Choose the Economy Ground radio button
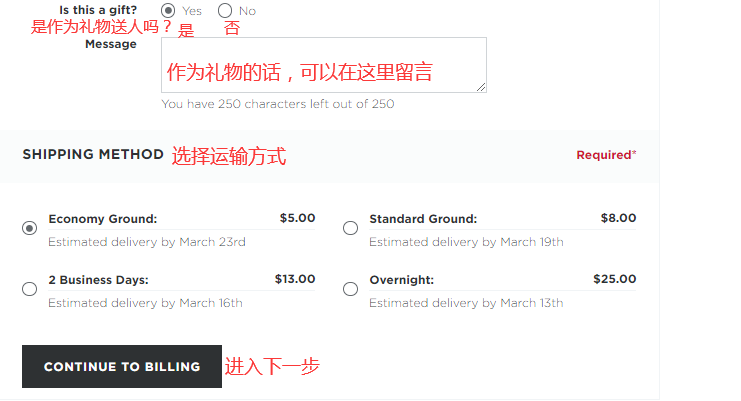The image size is (741, 401). click(29, 228)
